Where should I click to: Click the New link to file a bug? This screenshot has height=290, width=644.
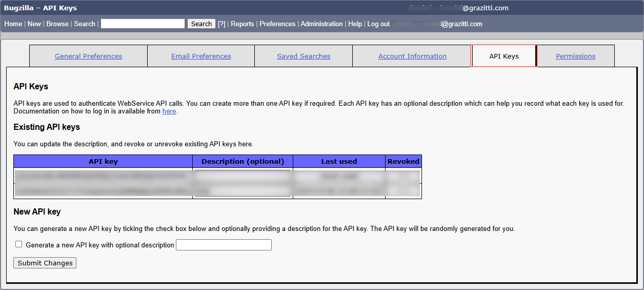[34, 24]
